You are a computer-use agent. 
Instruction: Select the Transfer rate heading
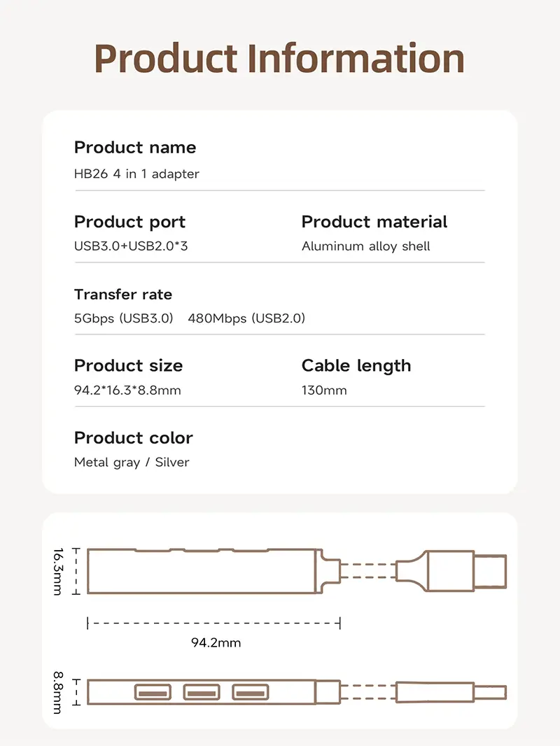coord(123,295)
